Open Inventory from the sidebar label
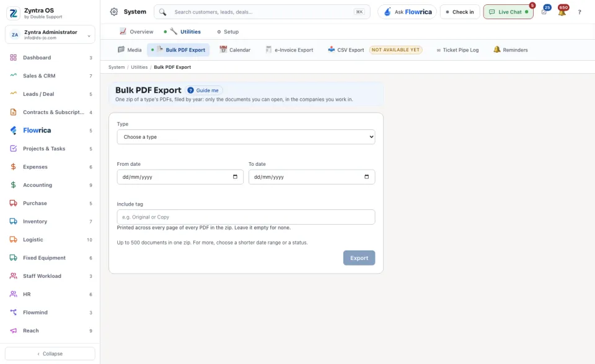Screen dimensions: 595x364 click(35, 222)
